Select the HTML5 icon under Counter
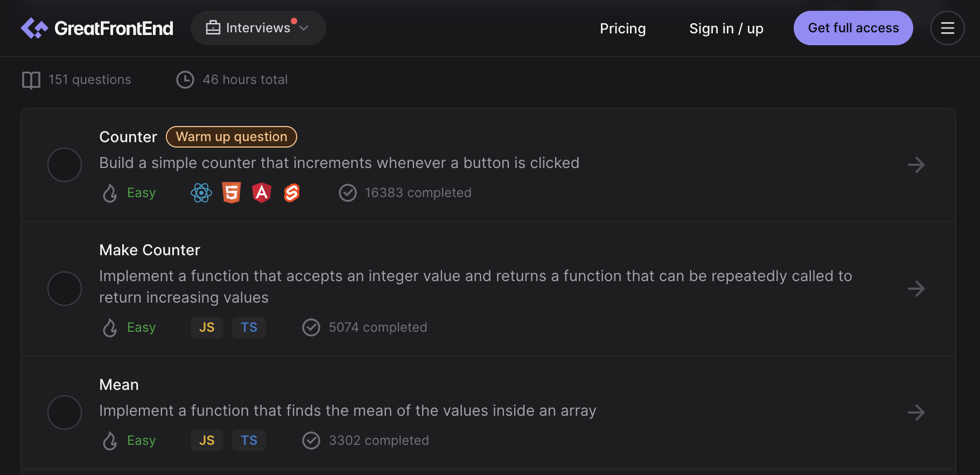 coord(231,192)
